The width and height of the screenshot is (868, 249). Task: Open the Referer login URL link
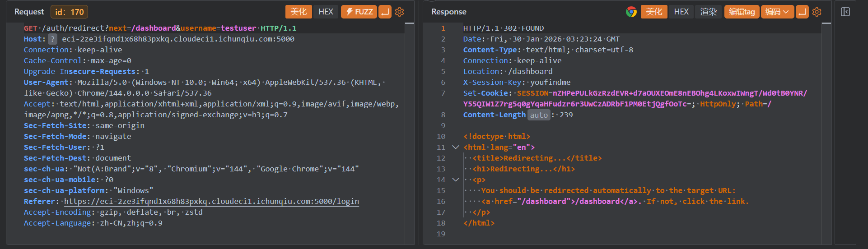pyautogui.click(x=211, y=201)
